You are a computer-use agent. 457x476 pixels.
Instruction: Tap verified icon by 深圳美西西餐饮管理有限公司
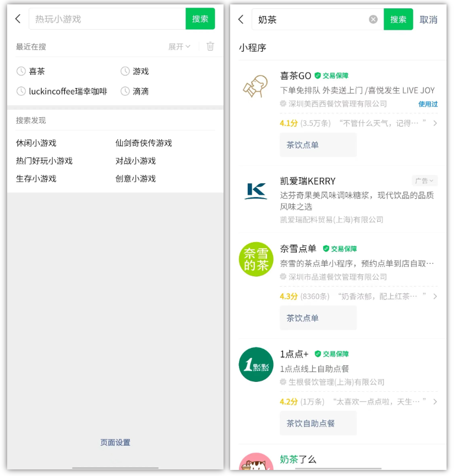pyautogui.click(x=283, y=104)
